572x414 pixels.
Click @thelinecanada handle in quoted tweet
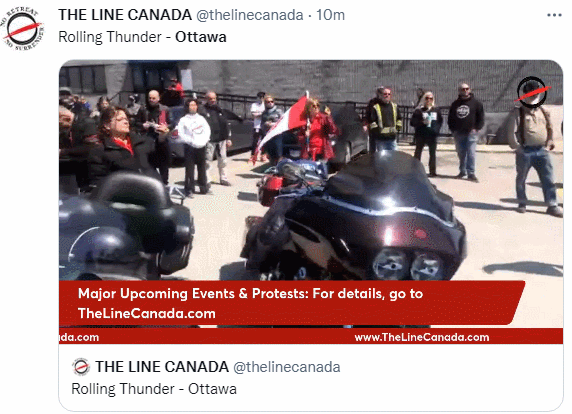[286, 367]
